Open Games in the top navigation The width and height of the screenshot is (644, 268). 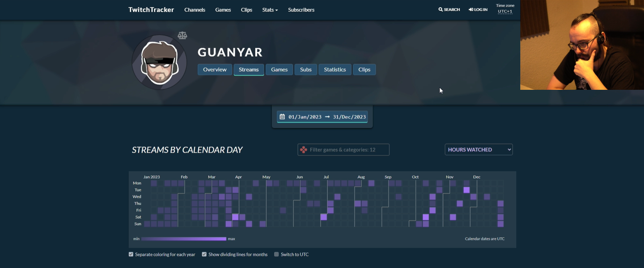[223, 9]
